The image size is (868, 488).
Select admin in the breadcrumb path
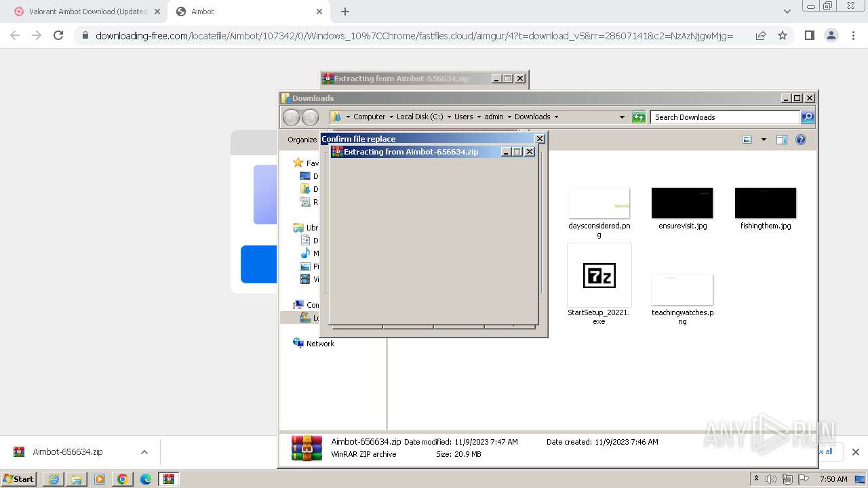(494, 117)
